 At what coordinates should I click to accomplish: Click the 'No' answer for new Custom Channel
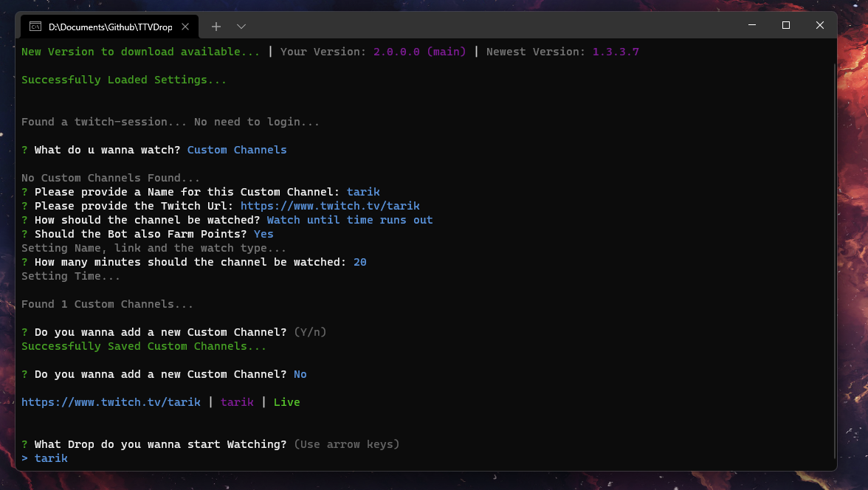(x=300, y=374)
